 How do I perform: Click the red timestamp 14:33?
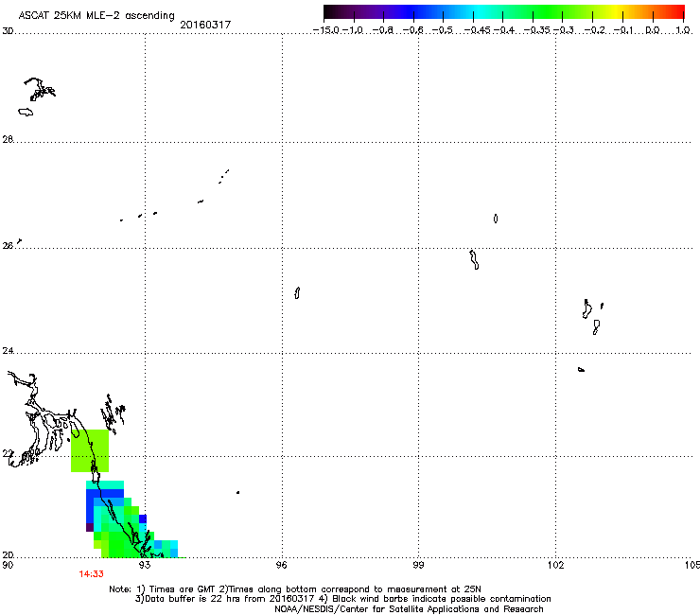click(92, 574)
